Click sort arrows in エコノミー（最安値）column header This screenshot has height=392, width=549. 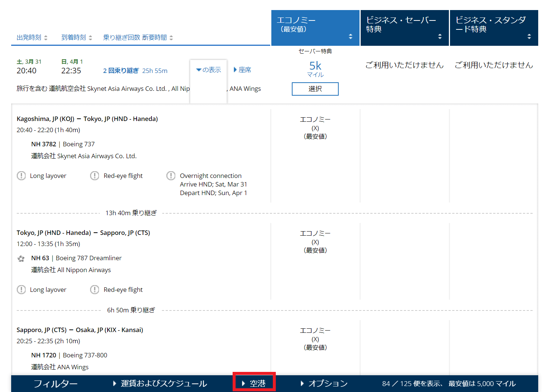coord(350,36)
